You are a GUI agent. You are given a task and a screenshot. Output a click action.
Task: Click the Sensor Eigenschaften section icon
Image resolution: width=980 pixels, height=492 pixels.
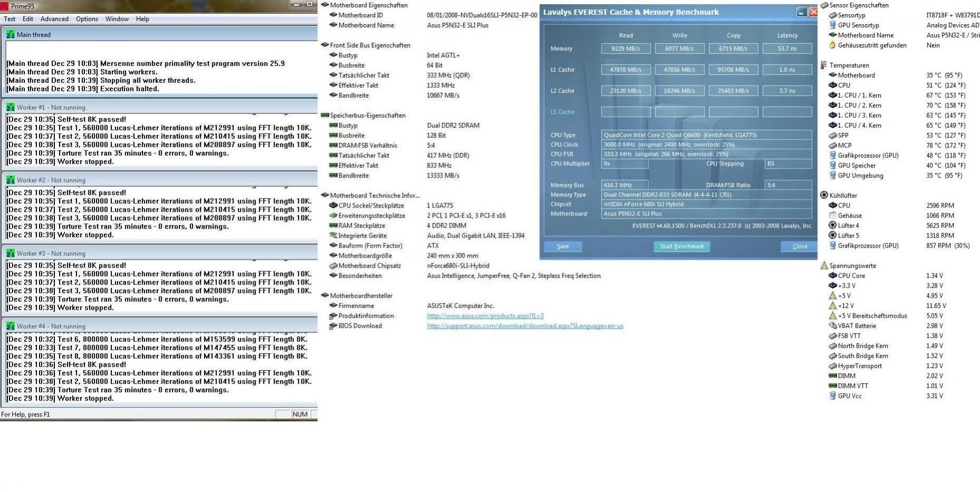click(x=824, y=5)
